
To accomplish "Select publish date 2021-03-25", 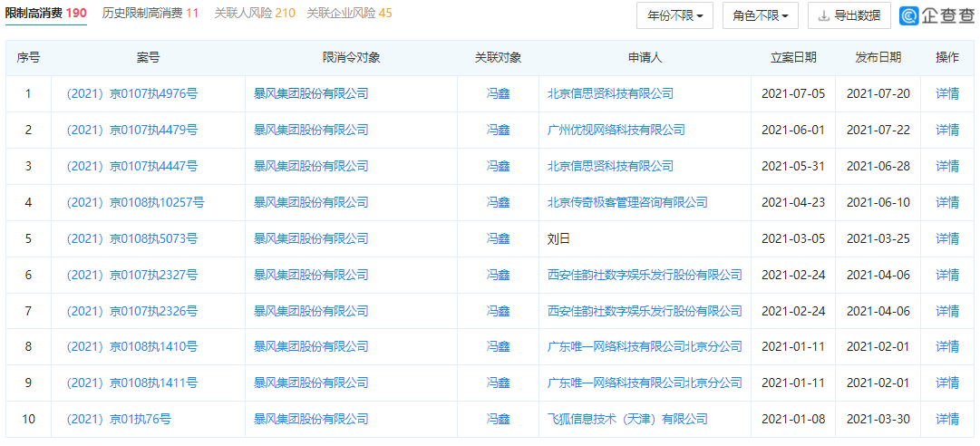I will pos(878,238).
